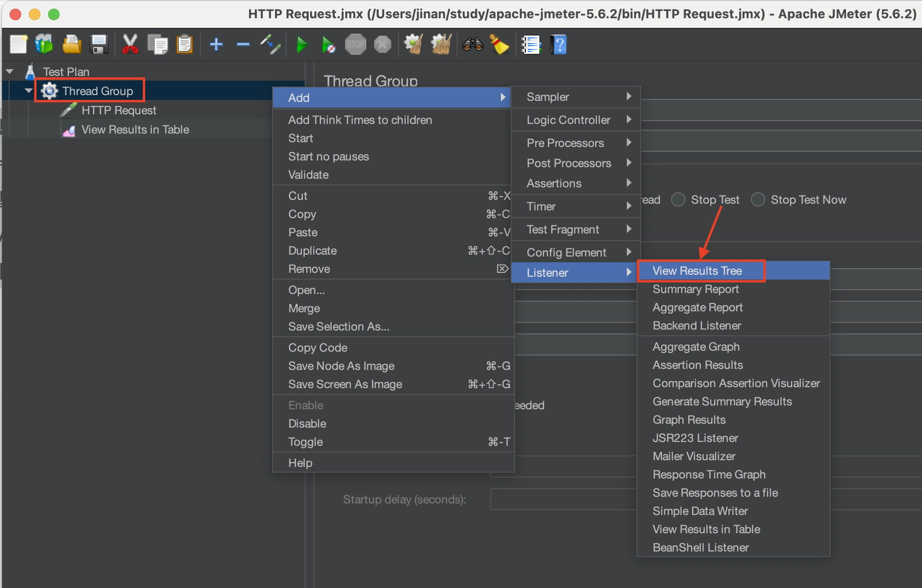Expand the Assertions submenu
The height and width of the screenshot is (588, 922).
(575, 183)
